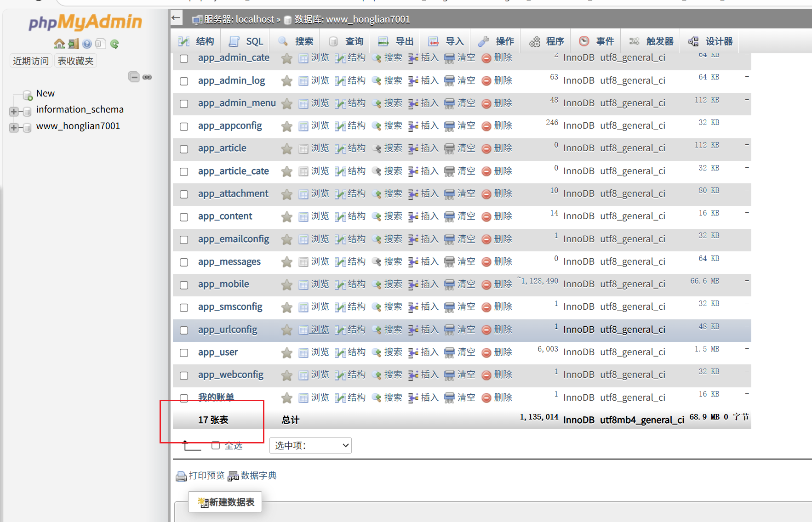
Task: Click New in the navigation tree
Action: pos(45,93)
